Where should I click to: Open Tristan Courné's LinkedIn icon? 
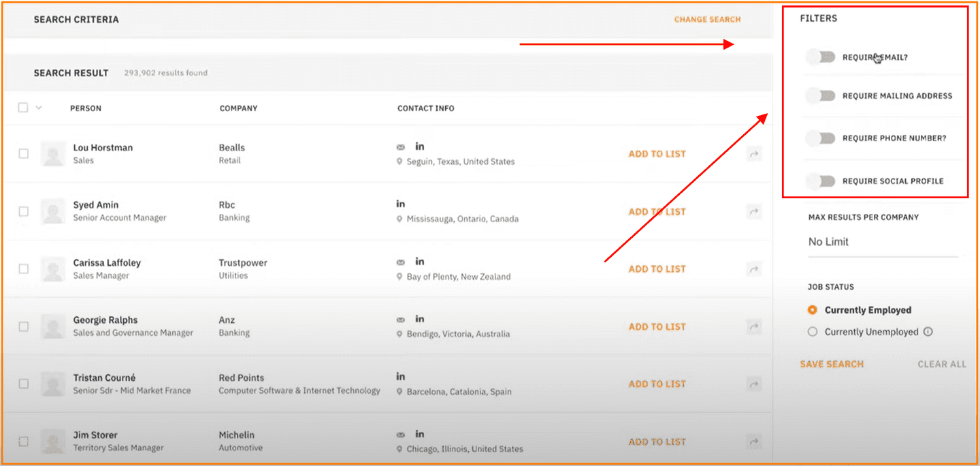coord(400,375)
